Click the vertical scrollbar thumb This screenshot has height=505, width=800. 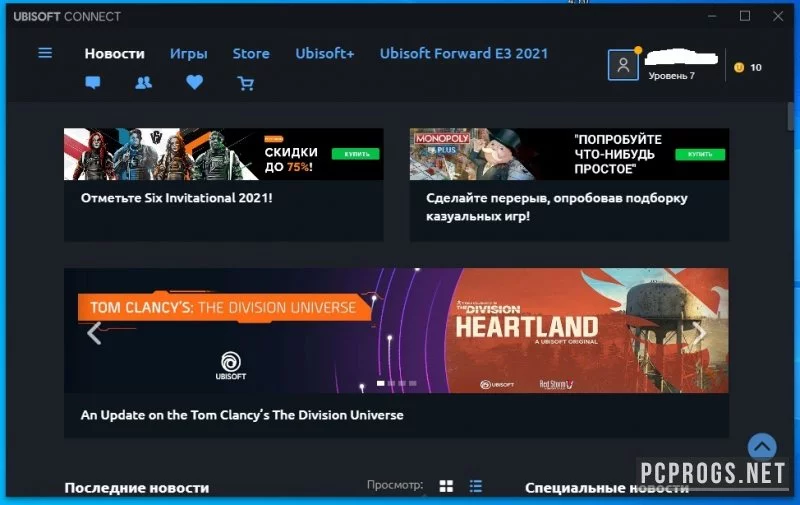click(x=791, y=116)
